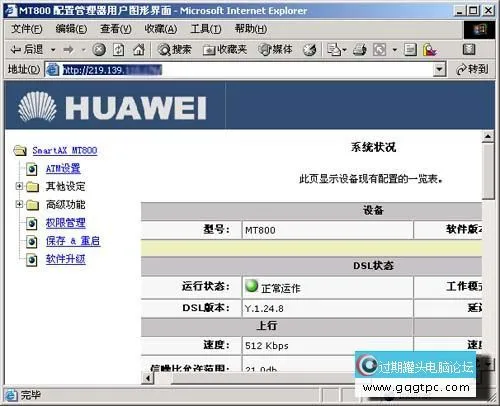
Task: Click the vertical scrollbar up arrow
Action: coord(488,136)
